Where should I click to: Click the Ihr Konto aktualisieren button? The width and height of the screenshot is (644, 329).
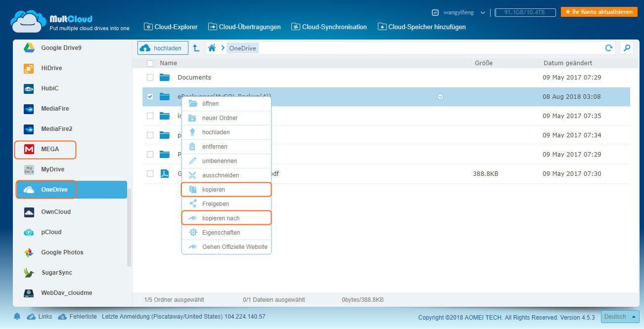[599, 12]
